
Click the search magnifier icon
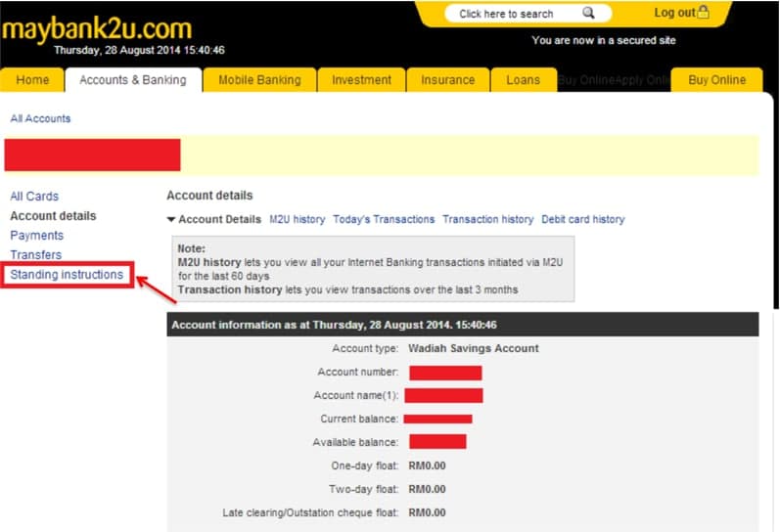pos(588,13)
